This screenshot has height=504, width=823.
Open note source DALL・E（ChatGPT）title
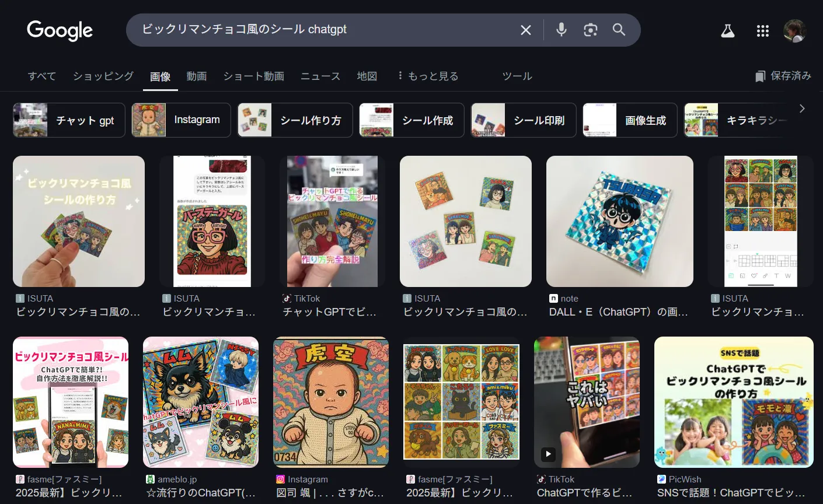click(619, 312)
